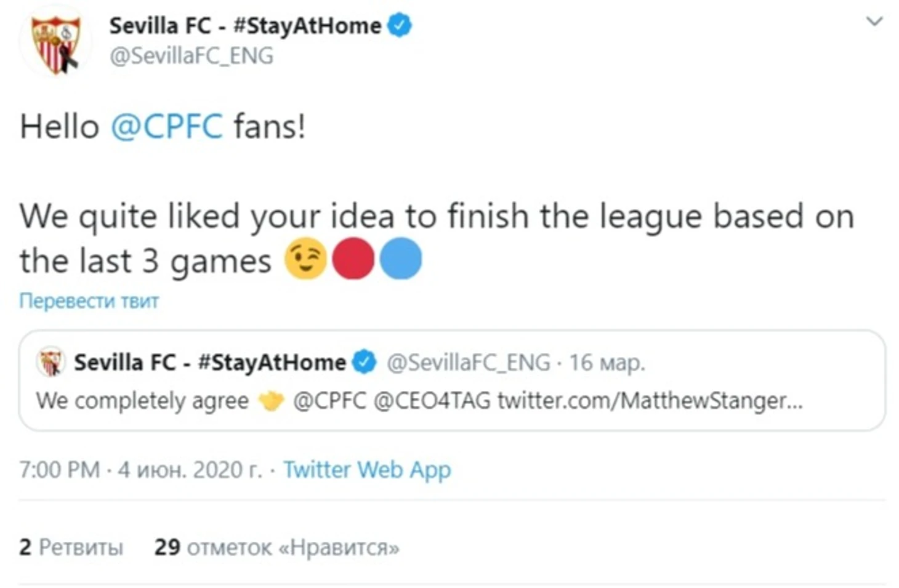Image resolution: width=899 pixels, height=588 pixels.
Task: Open quoted tweet date 16 мар.
Action: tap(607, 363)
